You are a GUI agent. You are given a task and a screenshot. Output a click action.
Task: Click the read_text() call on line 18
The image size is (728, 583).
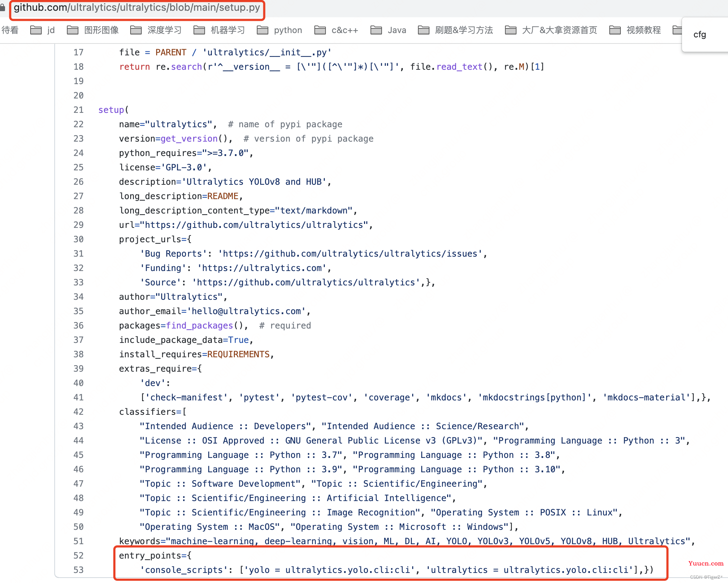(x=464, y=67)
